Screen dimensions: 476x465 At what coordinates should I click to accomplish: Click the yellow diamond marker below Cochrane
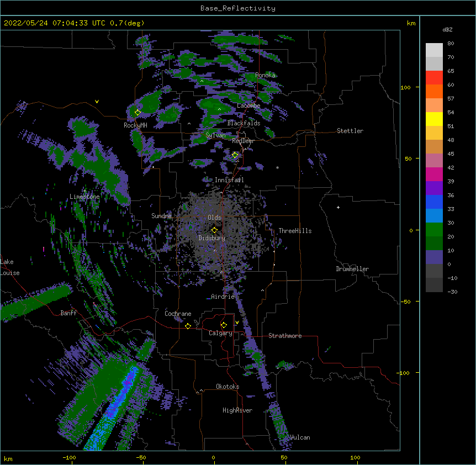[x=188, y=326]
